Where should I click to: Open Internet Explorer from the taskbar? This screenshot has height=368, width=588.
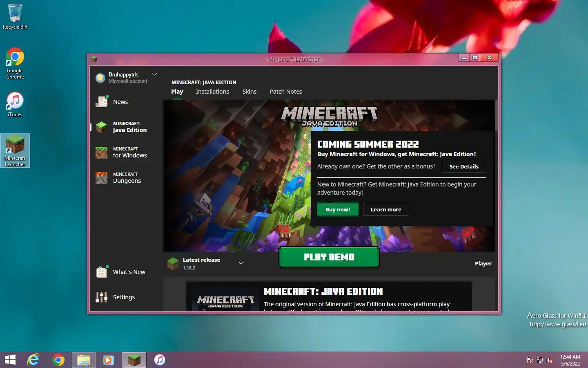pos(33,360)
